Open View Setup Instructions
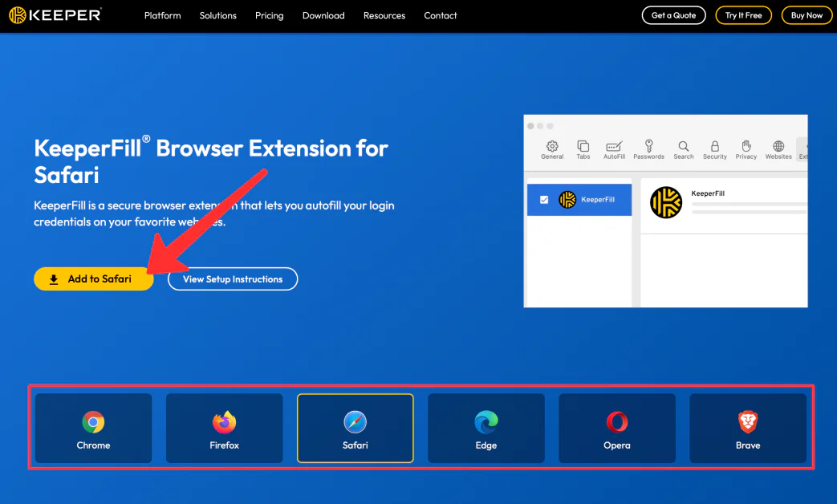Screen dimensions: 837x504 point(233,278)
